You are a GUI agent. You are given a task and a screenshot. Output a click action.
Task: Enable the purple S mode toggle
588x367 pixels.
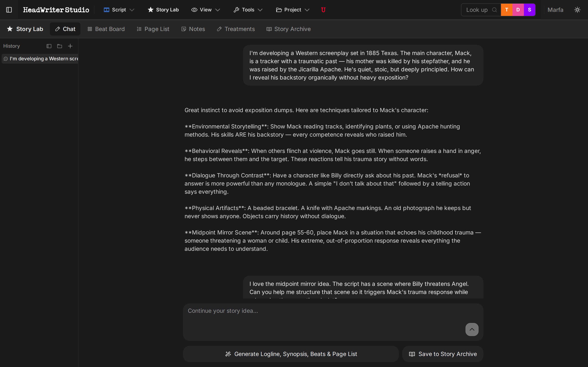tap(529, 10)
